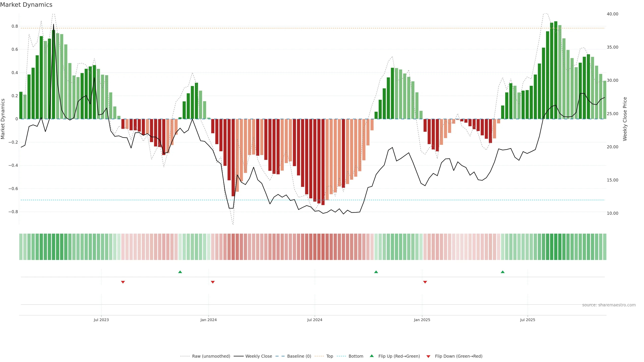644x362 pixels.
Task: Click the flip-up marker near May 2025
Action: (502, 272)
